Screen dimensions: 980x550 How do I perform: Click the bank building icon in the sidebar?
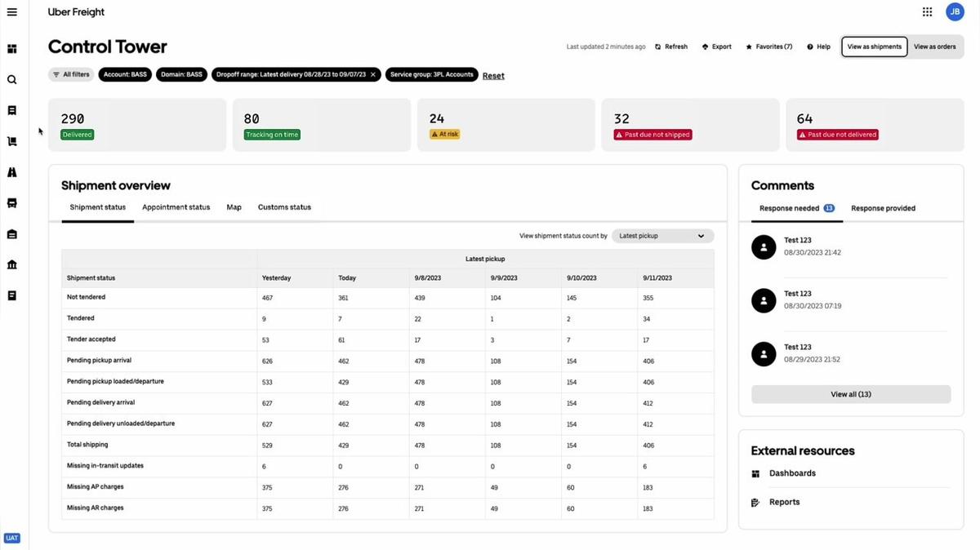(12, 264)
